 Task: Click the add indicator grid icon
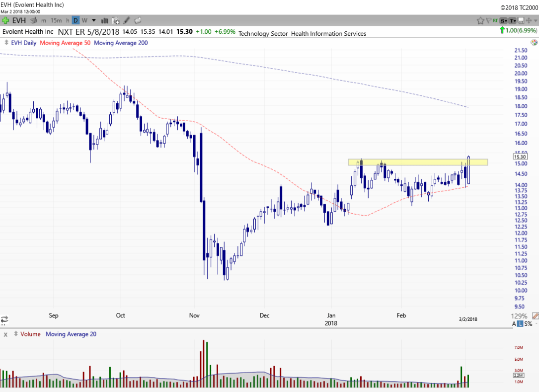116,20
